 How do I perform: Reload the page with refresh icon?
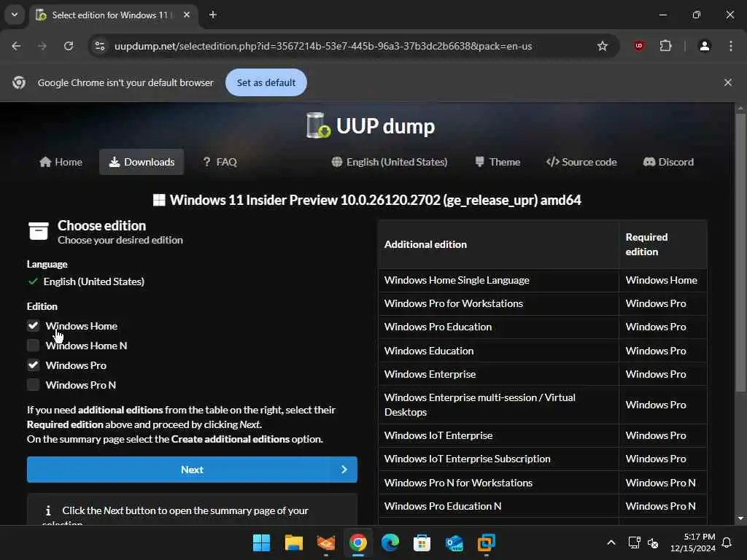69,46
